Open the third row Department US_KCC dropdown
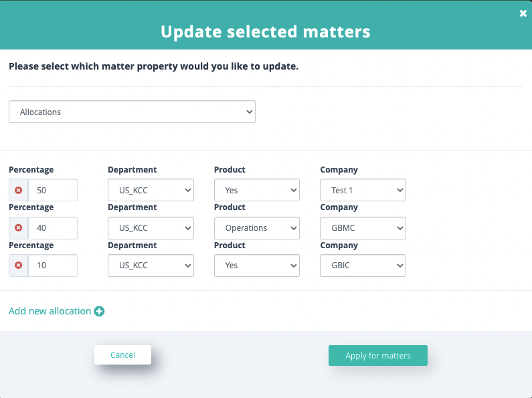 151,266
